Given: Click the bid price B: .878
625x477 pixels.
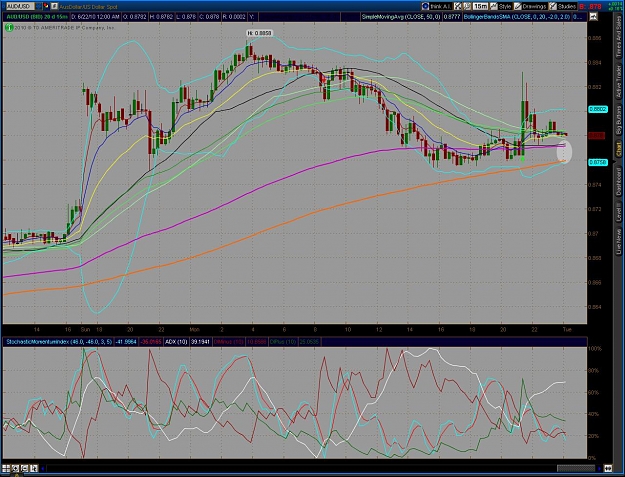Looking at the screenshot, I should (590, 6).
